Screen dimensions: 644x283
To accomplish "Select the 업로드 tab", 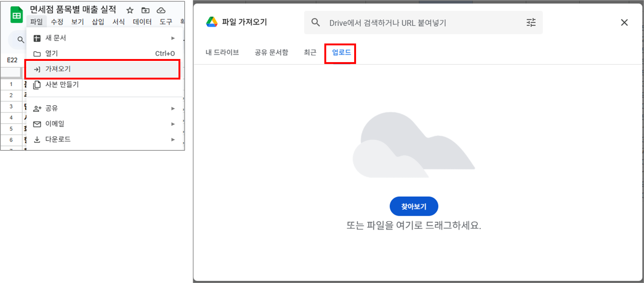I will pos(341,52).
